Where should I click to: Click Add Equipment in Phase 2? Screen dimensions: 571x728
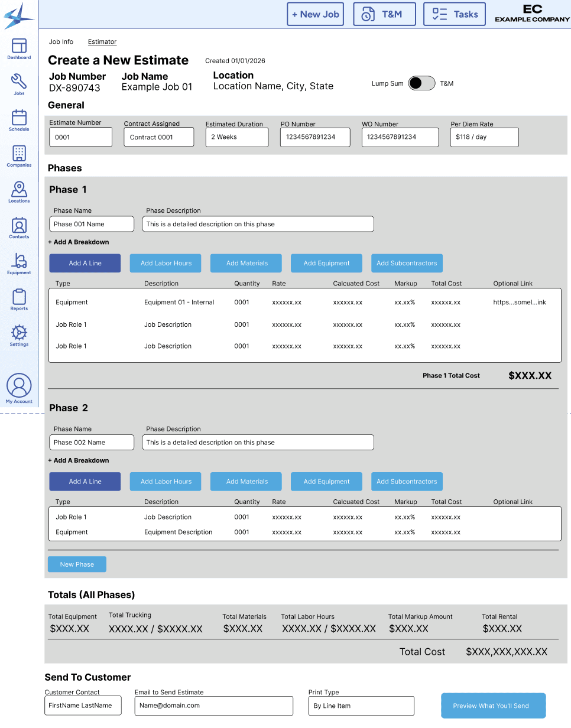pos(326,482)
